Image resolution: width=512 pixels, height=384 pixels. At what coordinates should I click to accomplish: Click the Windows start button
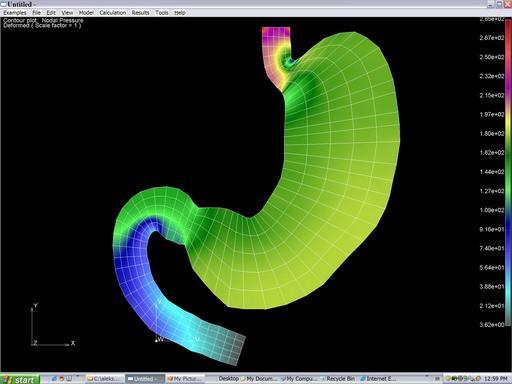pyautogui.click(x=20, y=379)
